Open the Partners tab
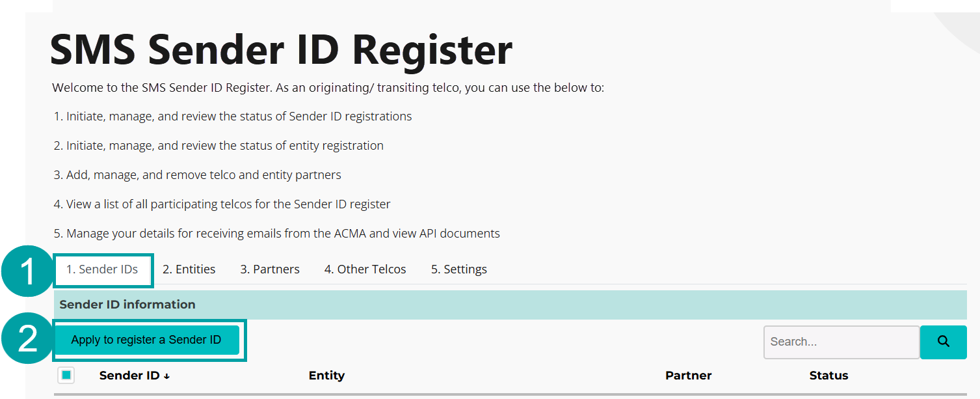Image resolution: width=980 pixels, height=399 pixels. (x=269, y=269)
